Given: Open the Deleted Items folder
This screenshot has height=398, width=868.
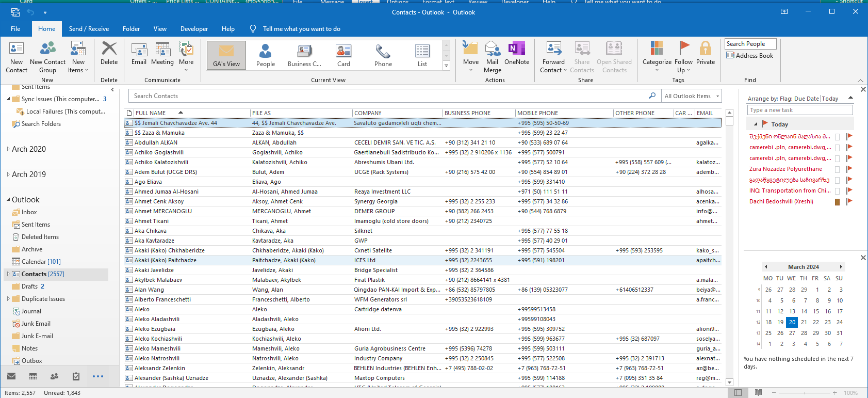Looking at the screenshot, I should coord(40,237).
